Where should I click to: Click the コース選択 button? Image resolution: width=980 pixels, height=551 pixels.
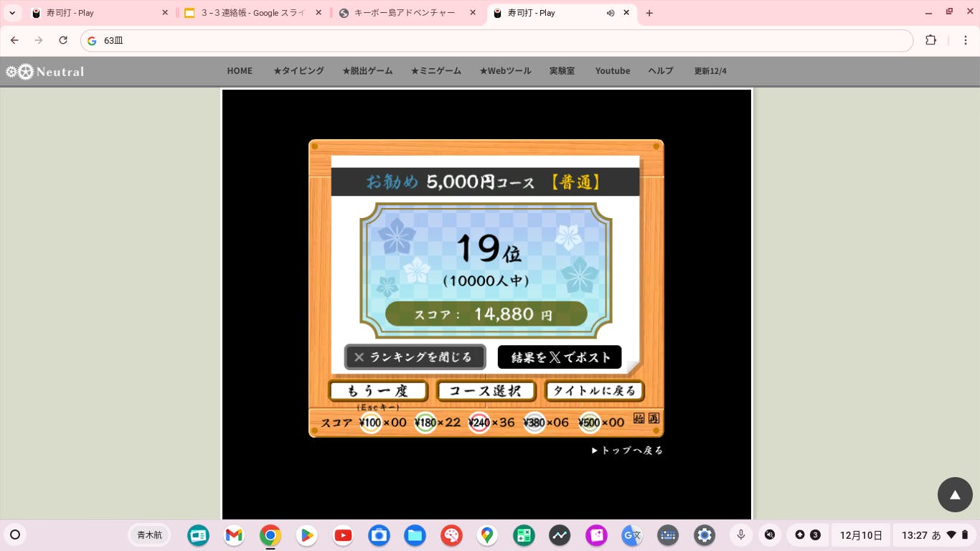click(486, 391)
